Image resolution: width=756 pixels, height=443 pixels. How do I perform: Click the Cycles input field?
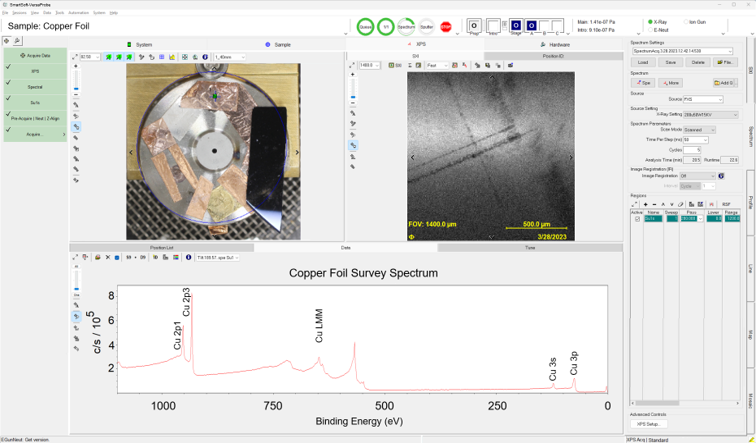pos(691,150)
